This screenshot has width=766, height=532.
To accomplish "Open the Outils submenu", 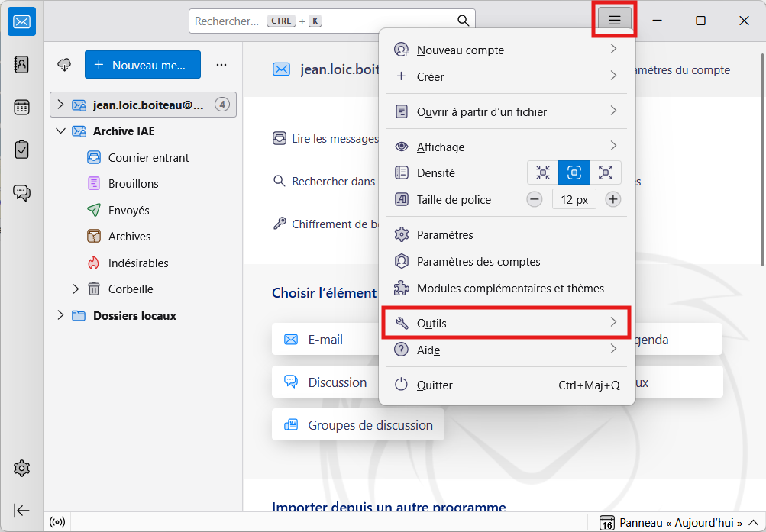I will tap(506, 323).
